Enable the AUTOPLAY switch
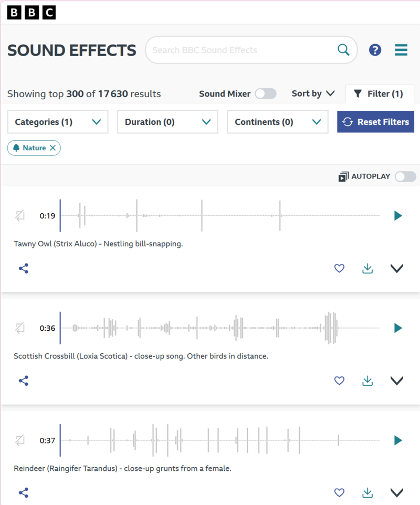 point(405,176)
